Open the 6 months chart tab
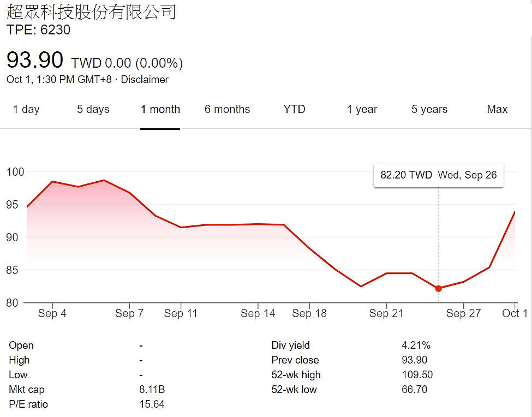Viewport: 532px width, 417px height. (227, 109)
